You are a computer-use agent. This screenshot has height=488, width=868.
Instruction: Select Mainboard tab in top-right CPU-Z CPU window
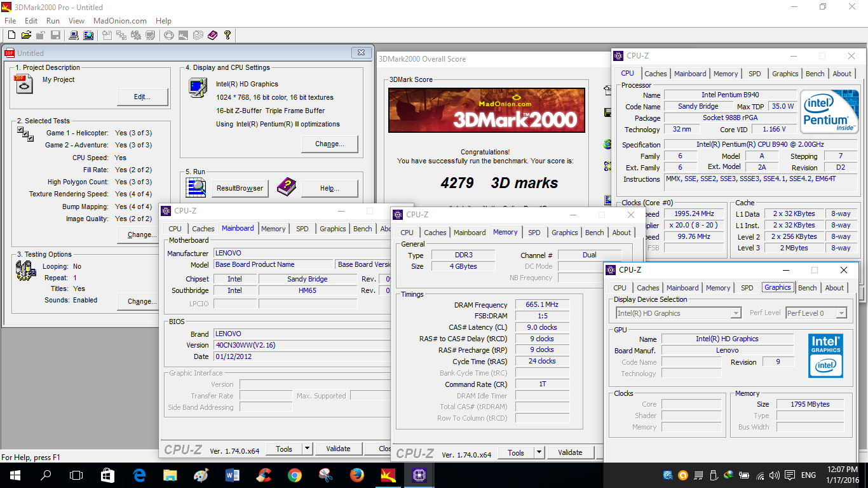pyautogui.click(x=690, y=74)
